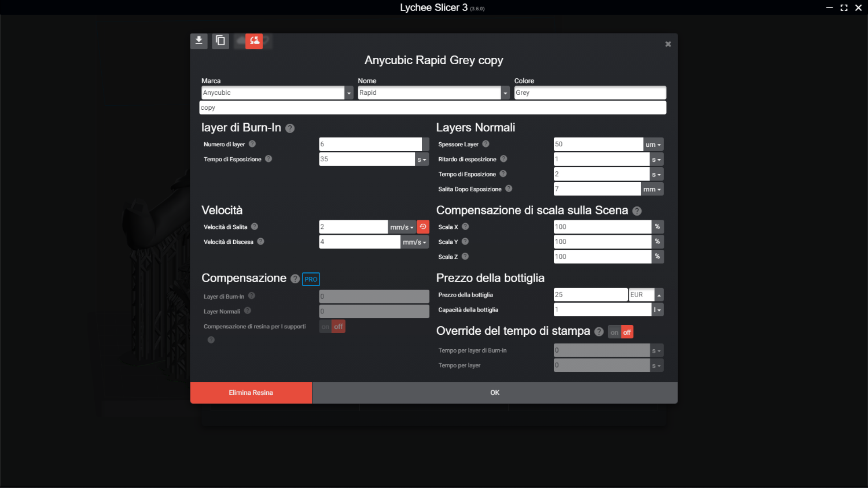Click help icon next to Velocità di Salita
This screenshot has width=868, height=488.
coord(255,227)
